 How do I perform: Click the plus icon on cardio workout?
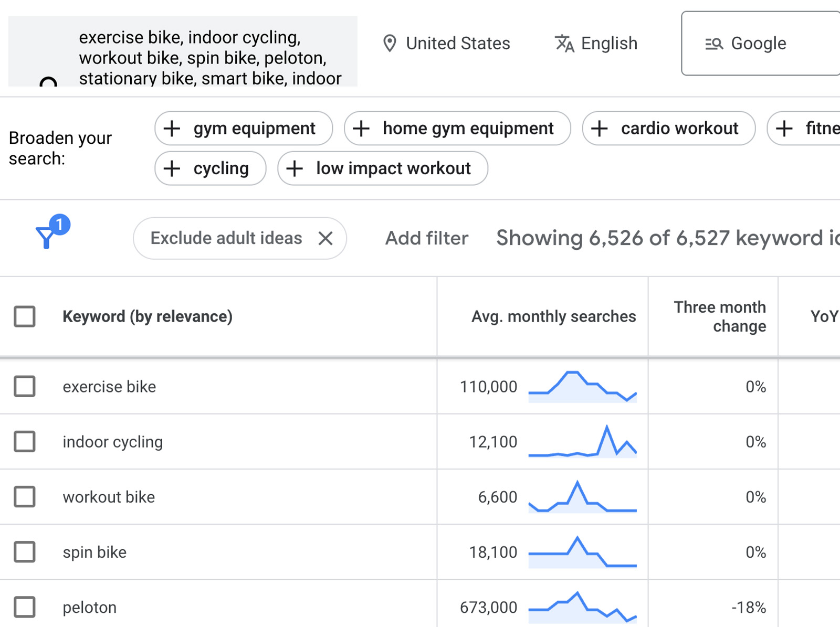pos(600,128)
